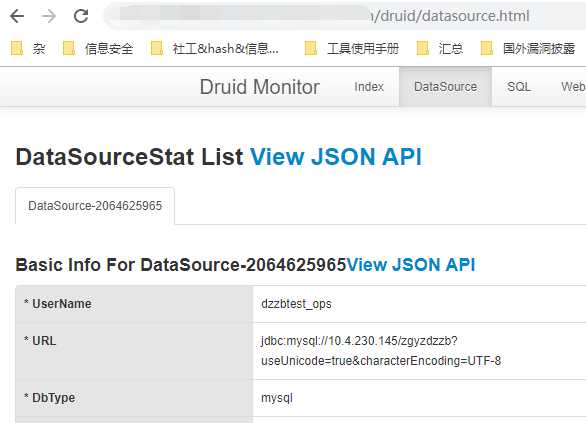This screenshot has height=423, width=586.
Task: Open the 国外漏洞披露 bookmark folder
Action: click(x=528, y=49)
